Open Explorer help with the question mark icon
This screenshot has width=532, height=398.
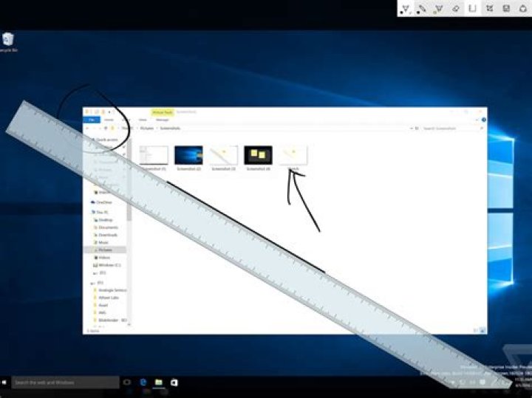(483, 120)
